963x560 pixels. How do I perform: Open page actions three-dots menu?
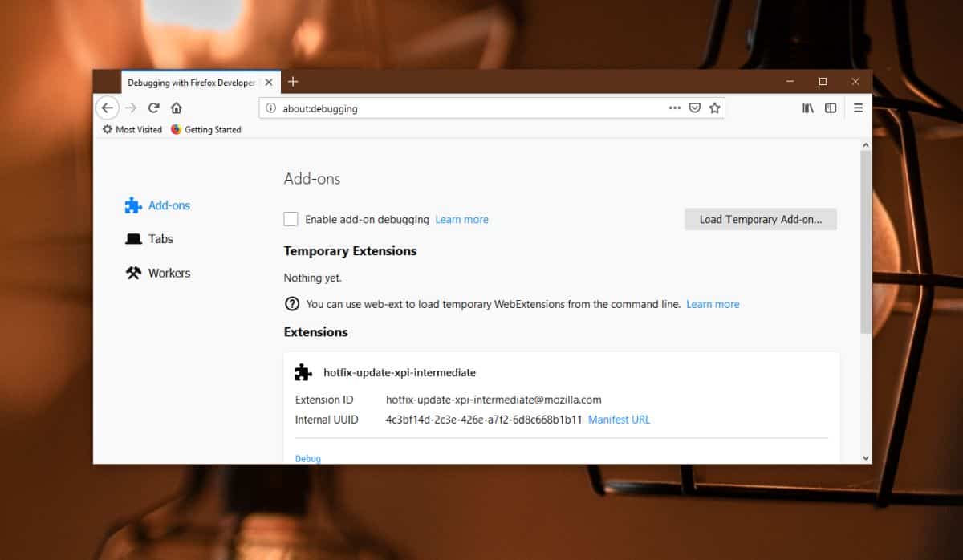[x=675, y=108]
